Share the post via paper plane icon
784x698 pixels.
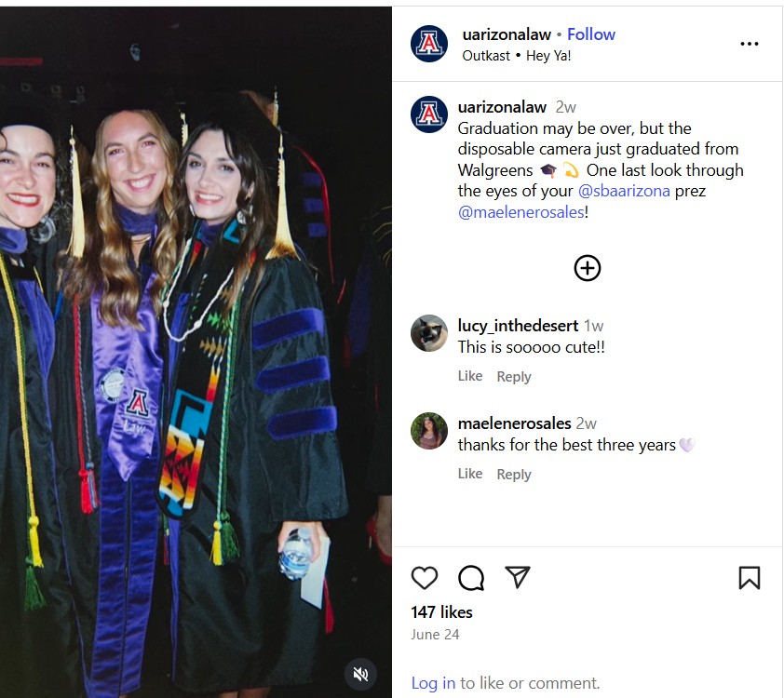click(518, 578)
